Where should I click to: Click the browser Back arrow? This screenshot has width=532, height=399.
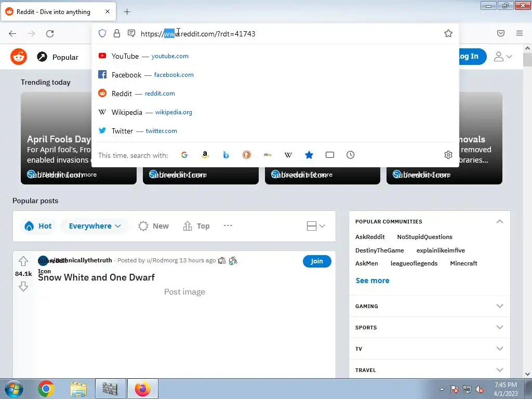[12, 34]
